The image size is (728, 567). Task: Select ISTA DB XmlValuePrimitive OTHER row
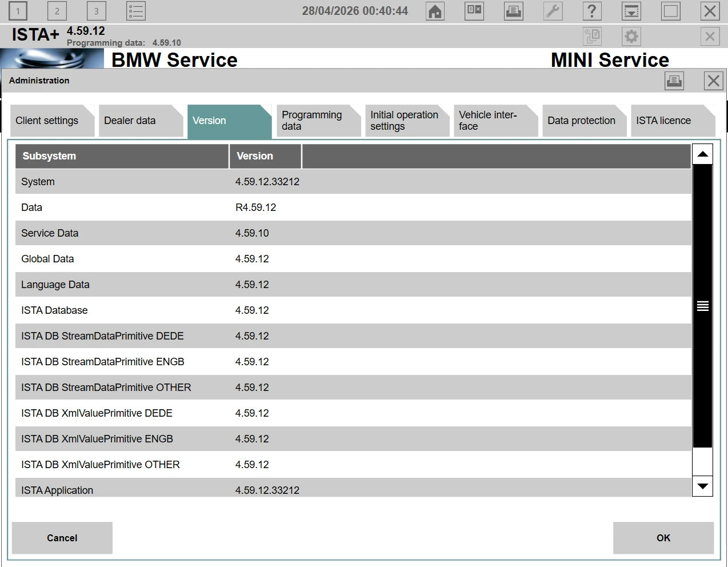tap(353, 465)
